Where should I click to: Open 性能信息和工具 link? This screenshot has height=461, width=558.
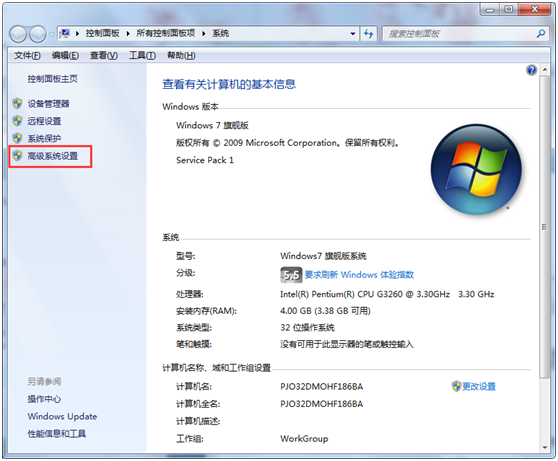coord(57,434)
